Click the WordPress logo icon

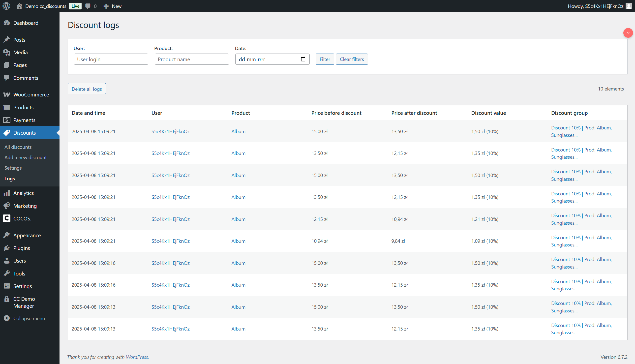point(6,6)
